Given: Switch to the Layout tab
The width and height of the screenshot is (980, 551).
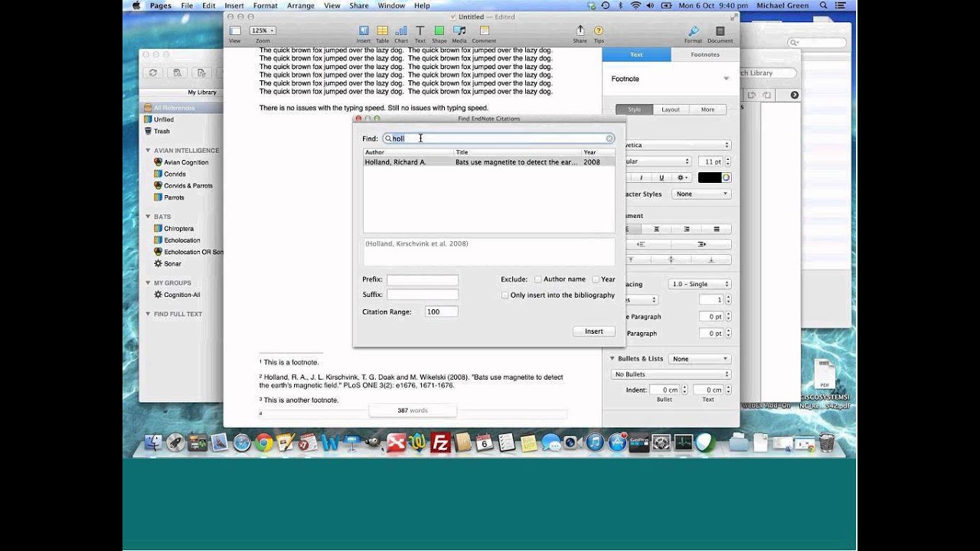Looking at the screenshot, I should [671, 109].
